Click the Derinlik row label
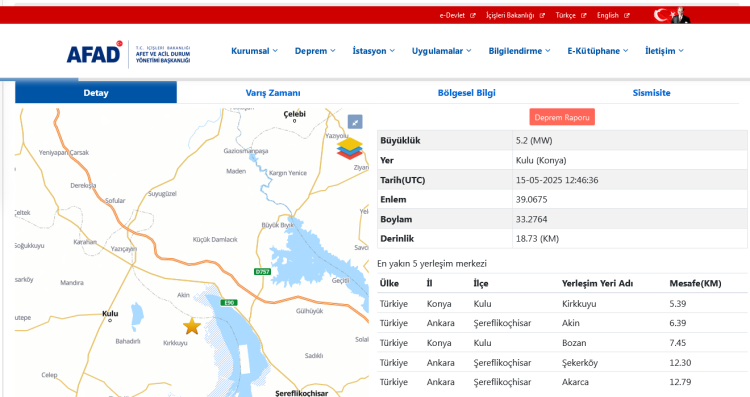This screenshot has height=397, width=750. pos(397,239)
